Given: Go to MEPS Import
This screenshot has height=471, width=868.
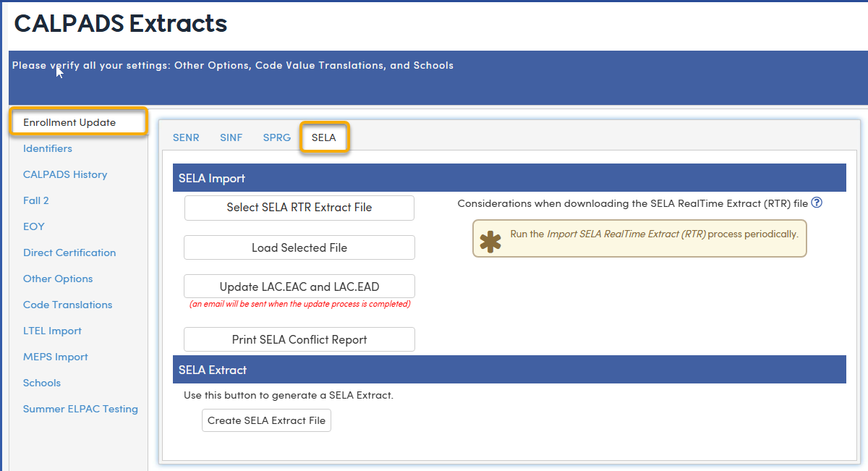Looking at the screenshot, I should [56, 357].
